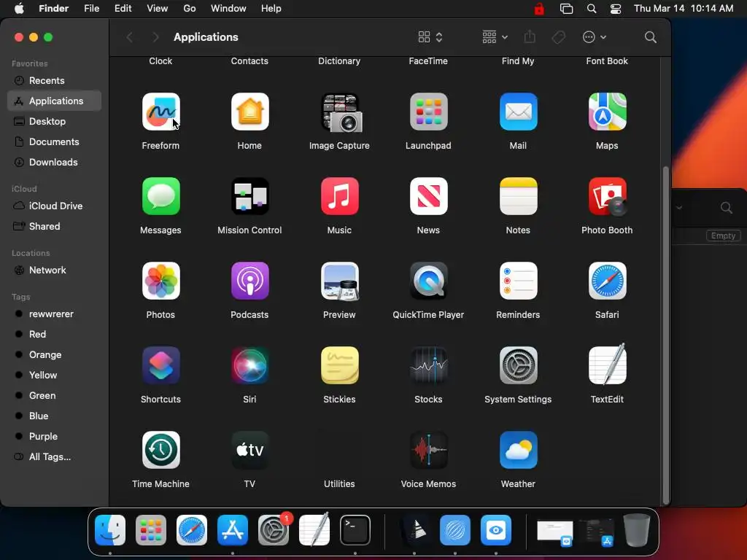Open Terminal from the Dock
747x560 pixels.
[x=355, y=530]
